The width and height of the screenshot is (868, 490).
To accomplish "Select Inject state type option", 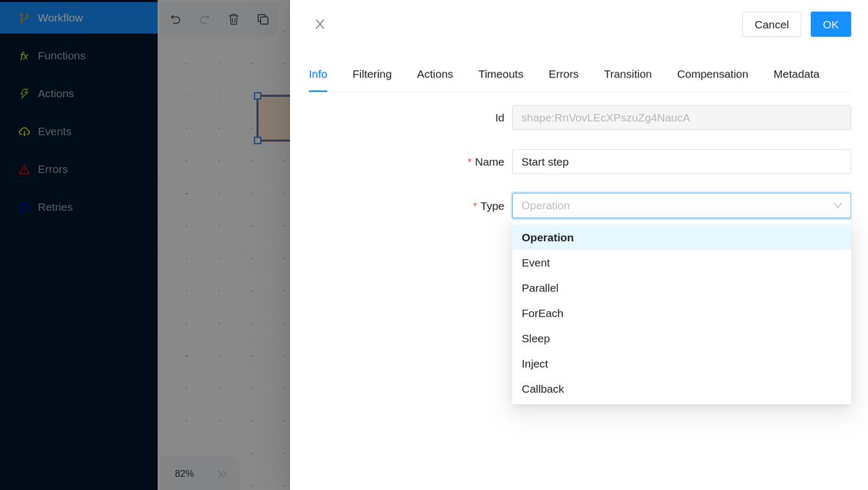I will coord(681,364).
